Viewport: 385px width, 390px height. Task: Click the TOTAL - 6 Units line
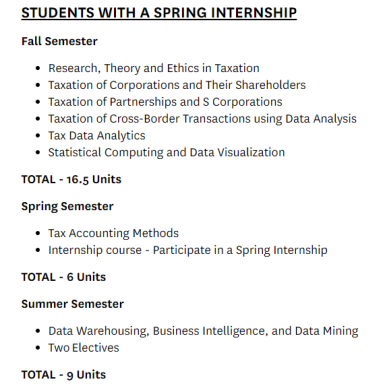click(64, 277)
